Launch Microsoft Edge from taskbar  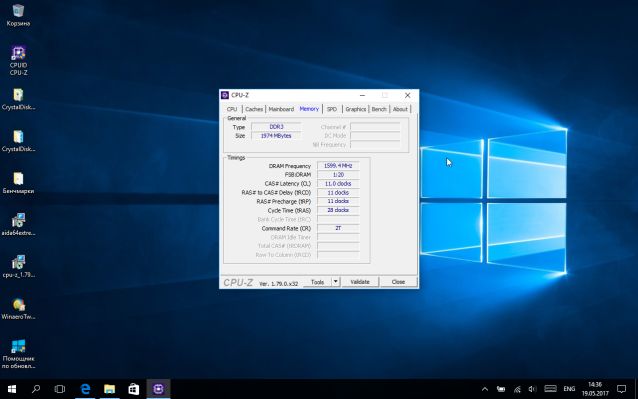pos(85,389)
